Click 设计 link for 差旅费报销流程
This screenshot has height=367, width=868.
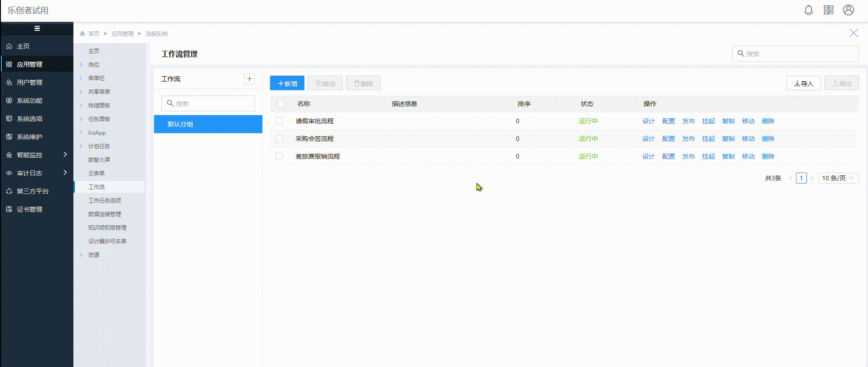point(648,156)
